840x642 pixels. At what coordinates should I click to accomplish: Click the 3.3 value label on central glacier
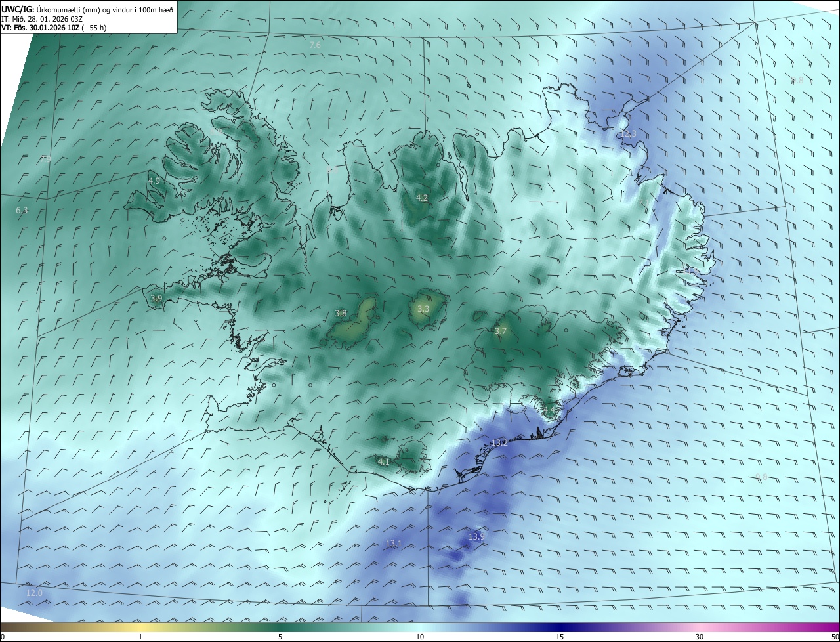(423, 309)
